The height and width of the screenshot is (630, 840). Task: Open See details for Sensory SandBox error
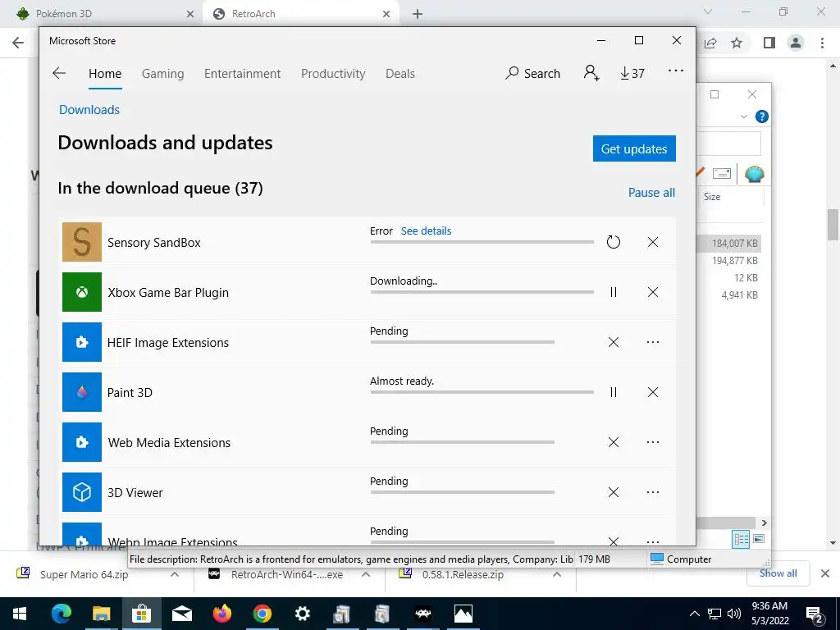426,231
